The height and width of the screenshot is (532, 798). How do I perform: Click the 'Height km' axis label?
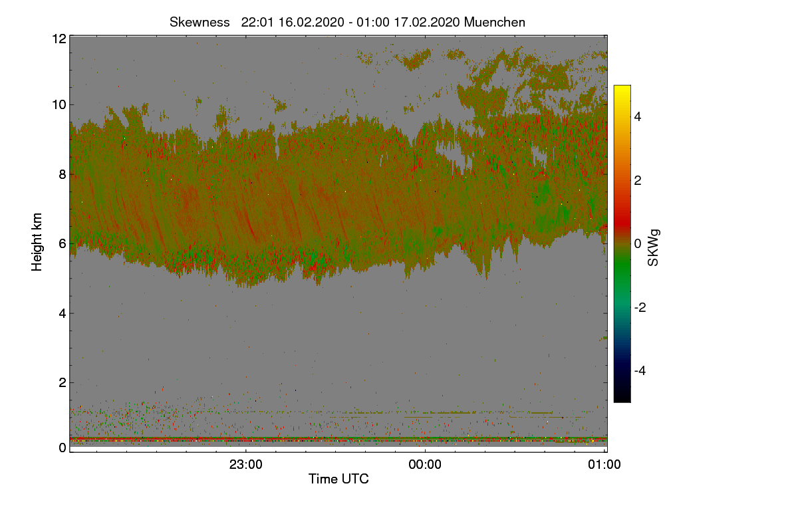(x=38, y=243)
